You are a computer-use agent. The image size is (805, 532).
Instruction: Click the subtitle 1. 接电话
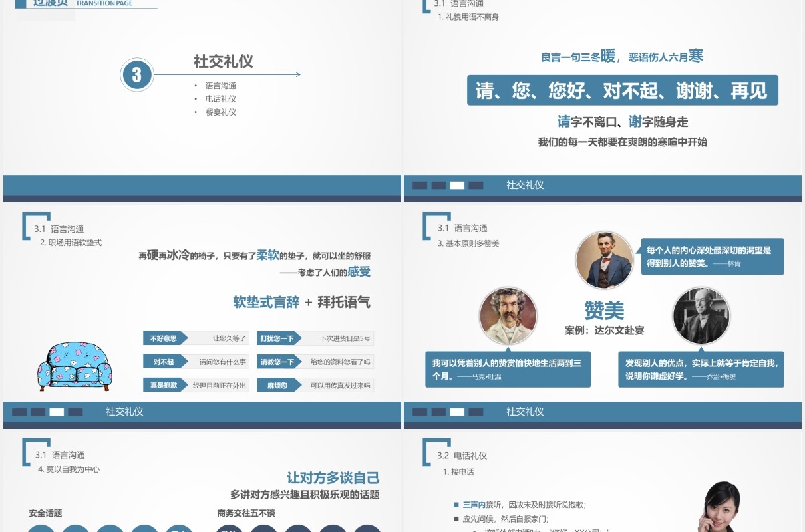(x=459, y=472)
